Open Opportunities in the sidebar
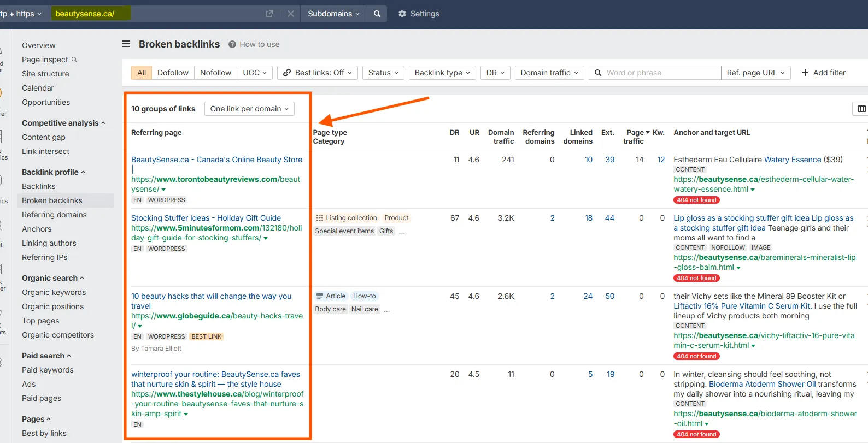868x443 pixels. (46, 102)
